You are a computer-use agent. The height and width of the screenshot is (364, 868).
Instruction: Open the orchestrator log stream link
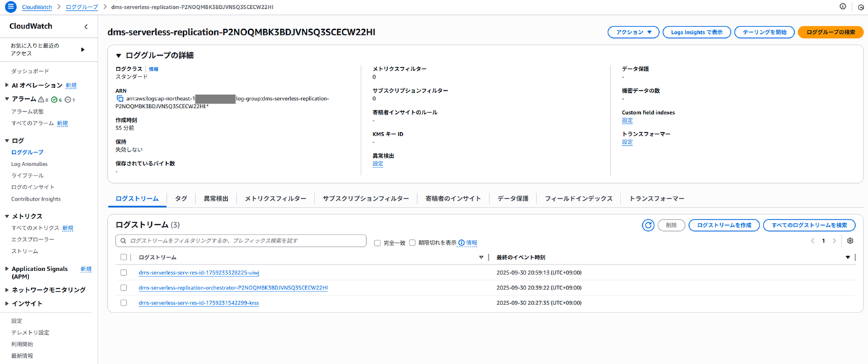click(x=233, y=287)
